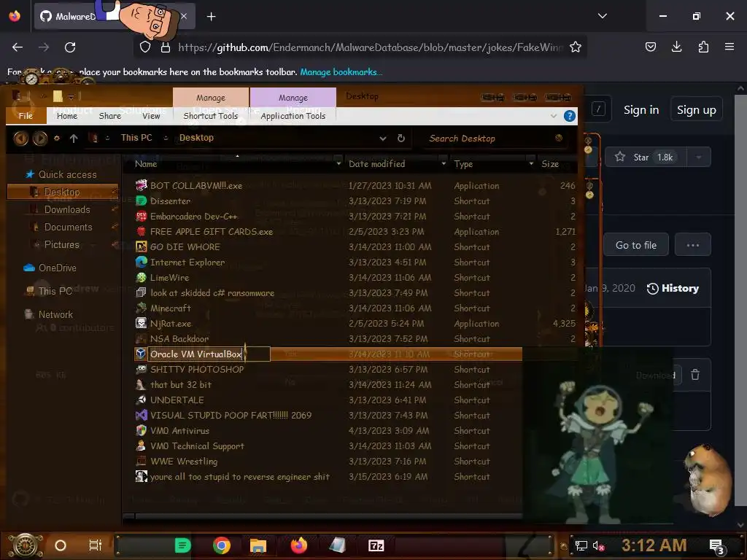Click the taskbar clock showing 3:12 AM
Image resolution: width=747 pixels, height=560 pixels.
654,545
